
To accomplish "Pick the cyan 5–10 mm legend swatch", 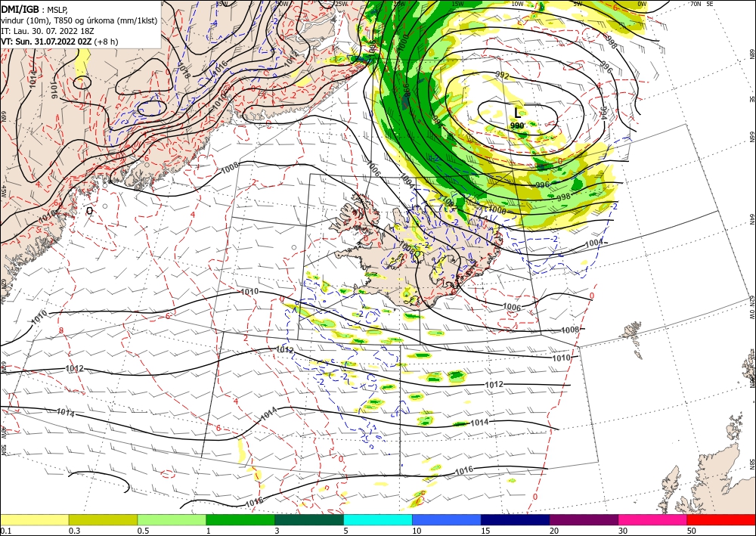I will tap(378, 519).
